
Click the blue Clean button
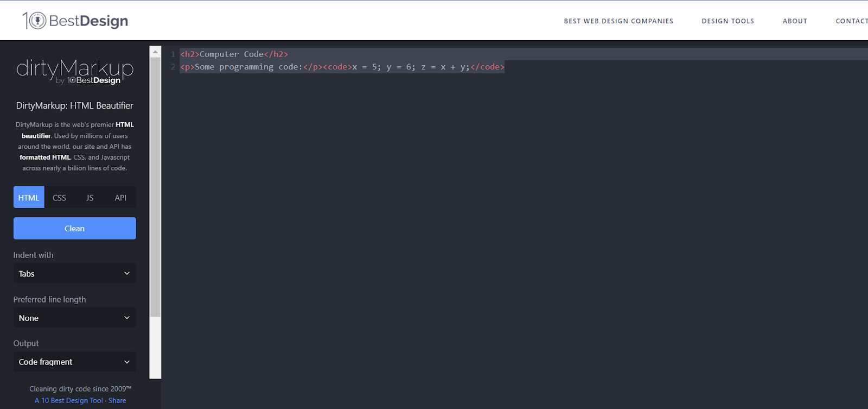pos(75,228)
